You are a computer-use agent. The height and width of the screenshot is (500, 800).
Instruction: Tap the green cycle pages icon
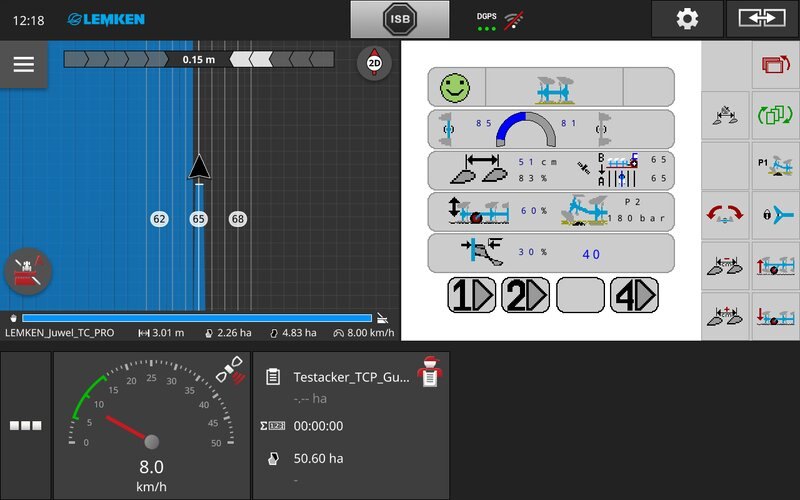[775, 115]
